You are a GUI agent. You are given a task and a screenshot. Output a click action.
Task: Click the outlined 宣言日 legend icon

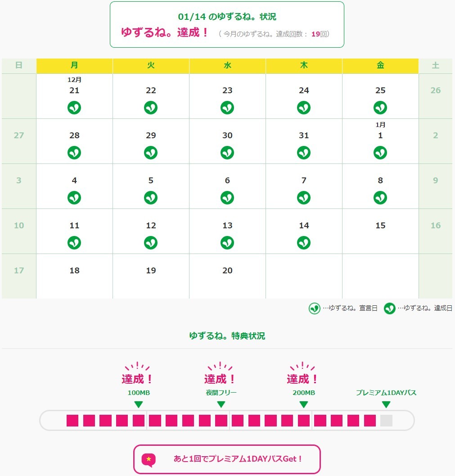pos(314,308)
